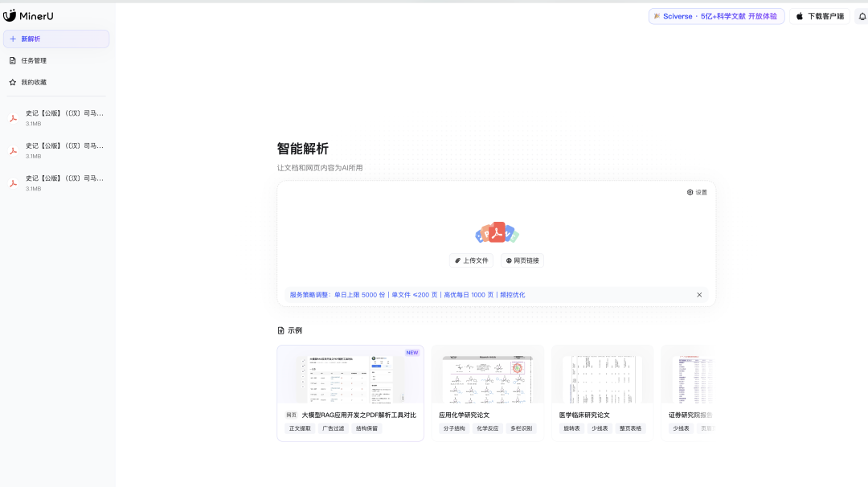The width and height of the screenshot is (868, 487).
Task: Click the 化学反应 tag
Action: [x=487, y=428]
